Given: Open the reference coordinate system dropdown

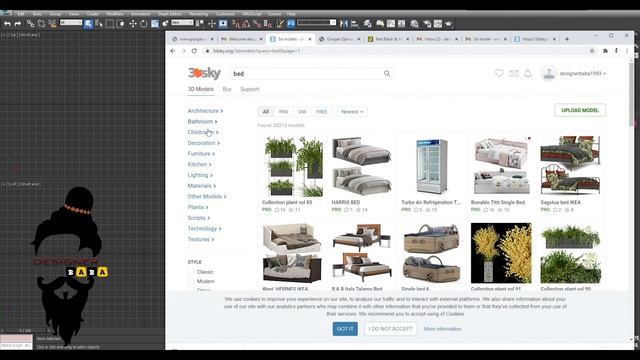Looking at the screenshot, I should [182, 22].
